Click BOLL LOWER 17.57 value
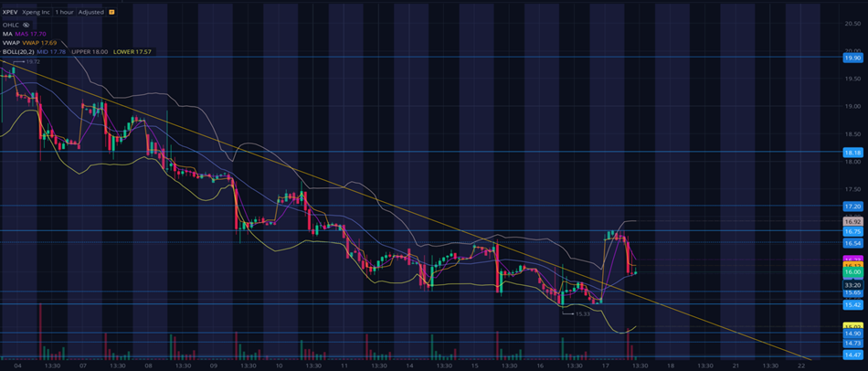Screen dimensions: 868x371 (132, 52)
